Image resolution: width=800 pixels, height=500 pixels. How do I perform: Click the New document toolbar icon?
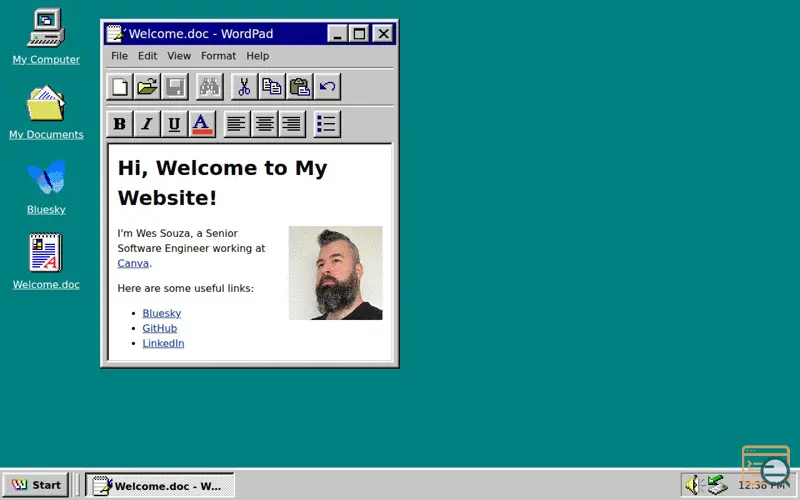coord(120,86)
